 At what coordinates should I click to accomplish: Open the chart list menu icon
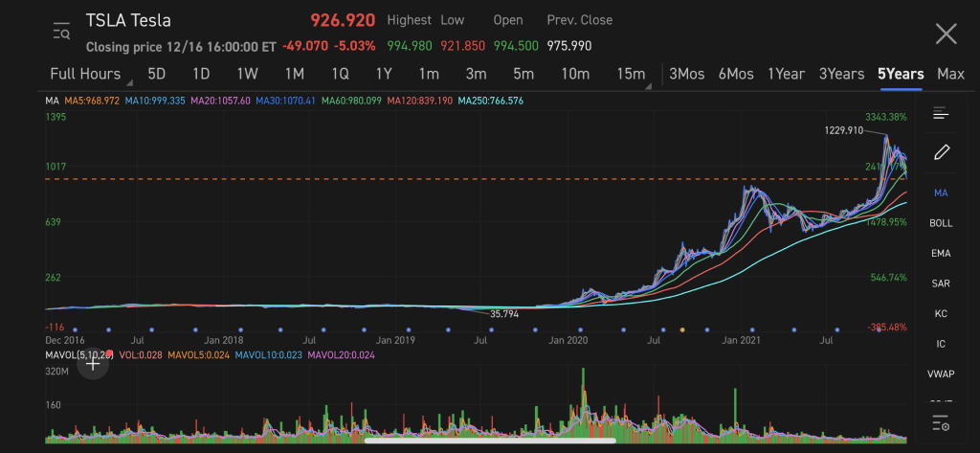pyautogui.click(x=941, y=113)
